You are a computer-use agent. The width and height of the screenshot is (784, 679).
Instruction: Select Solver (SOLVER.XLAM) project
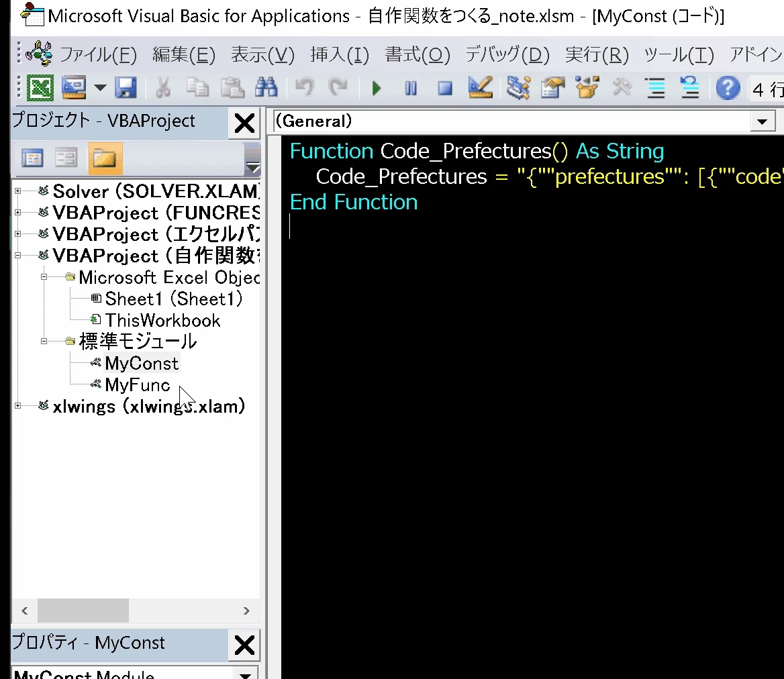(x=156, y=191)
